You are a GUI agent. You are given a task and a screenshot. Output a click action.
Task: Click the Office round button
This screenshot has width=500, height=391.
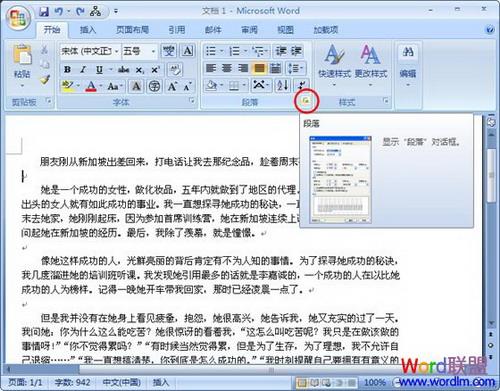click(19, 17)
